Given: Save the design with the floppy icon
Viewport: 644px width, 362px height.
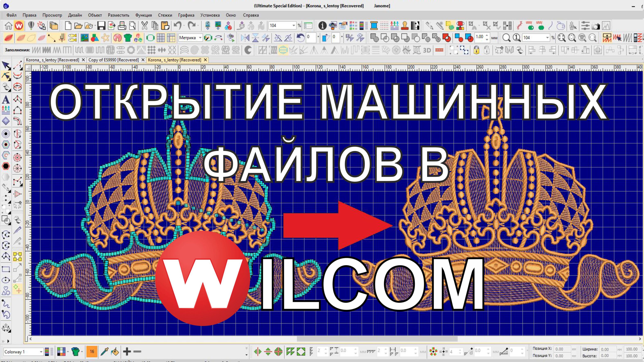Looking at the screenshot, I should tap(101, 26).
